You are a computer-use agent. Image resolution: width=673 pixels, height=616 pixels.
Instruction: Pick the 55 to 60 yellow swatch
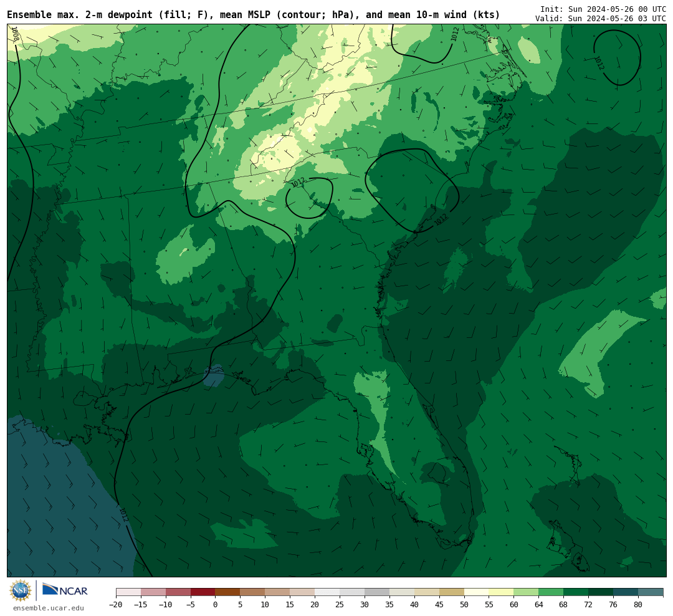(502, 592)
